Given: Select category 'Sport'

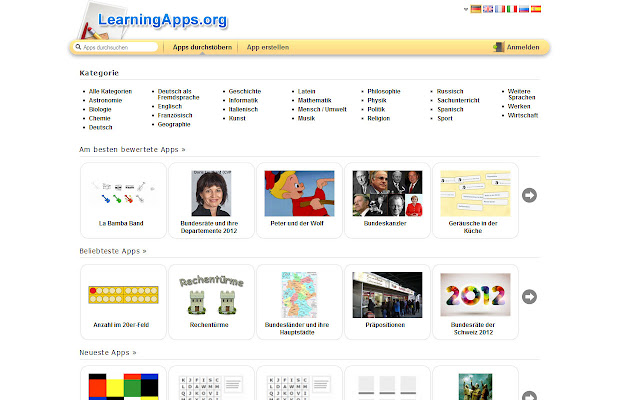Looking at the screenshot, I should tap(444, 118).
